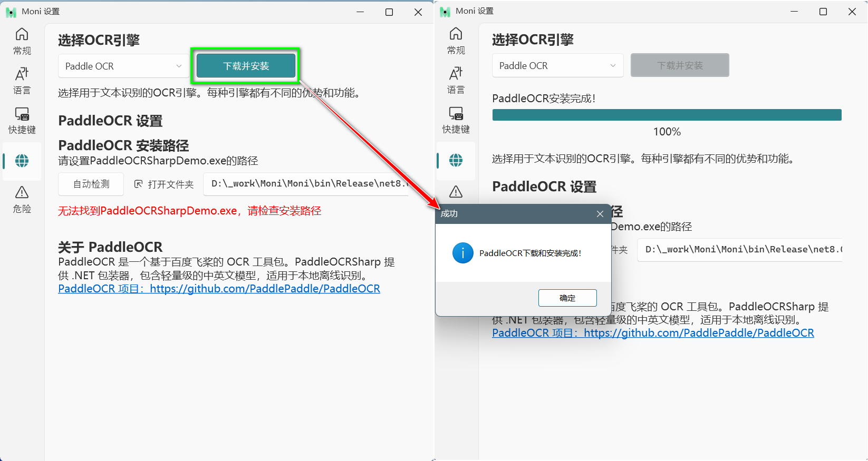Click the 100% installation progress bar
868x461 pixels.
pyautogui.click(x=667, y=115)
